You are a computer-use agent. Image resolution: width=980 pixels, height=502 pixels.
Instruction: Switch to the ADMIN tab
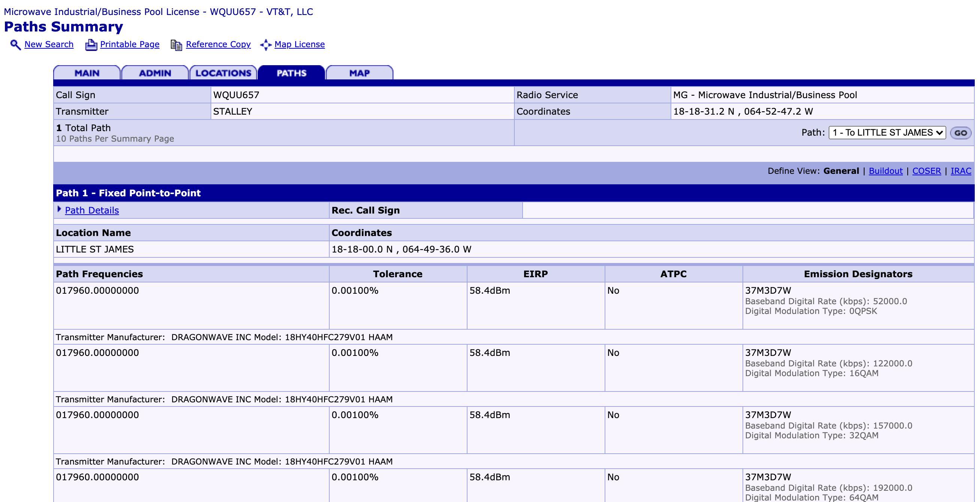(155, 73)
